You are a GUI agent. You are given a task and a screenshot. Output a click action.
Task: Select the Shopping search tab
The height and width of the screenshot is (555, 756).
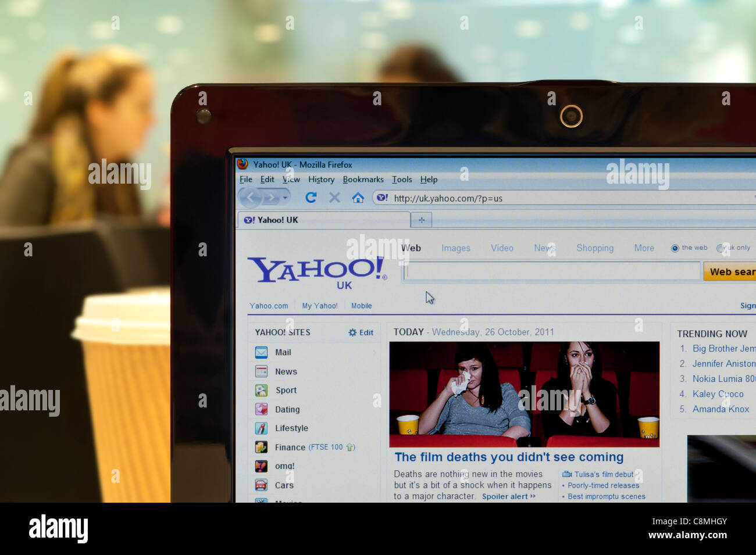tap(595, 248)
